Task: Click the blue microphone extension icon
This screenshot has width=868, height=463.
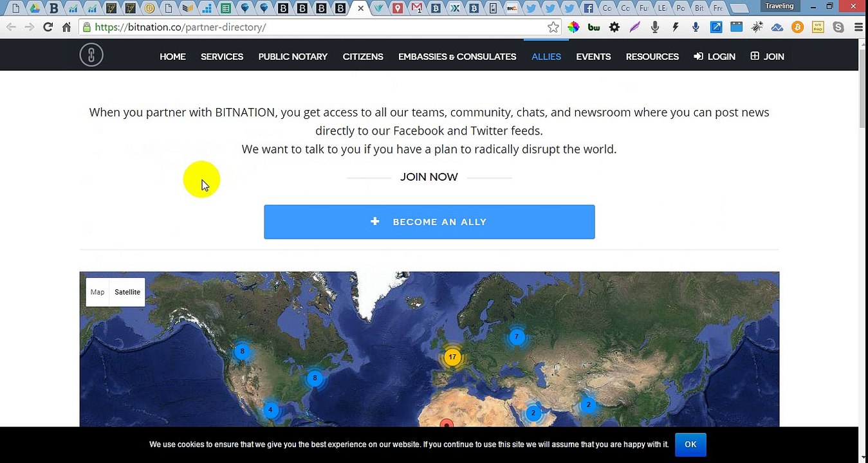Action: tap(696, 27)
